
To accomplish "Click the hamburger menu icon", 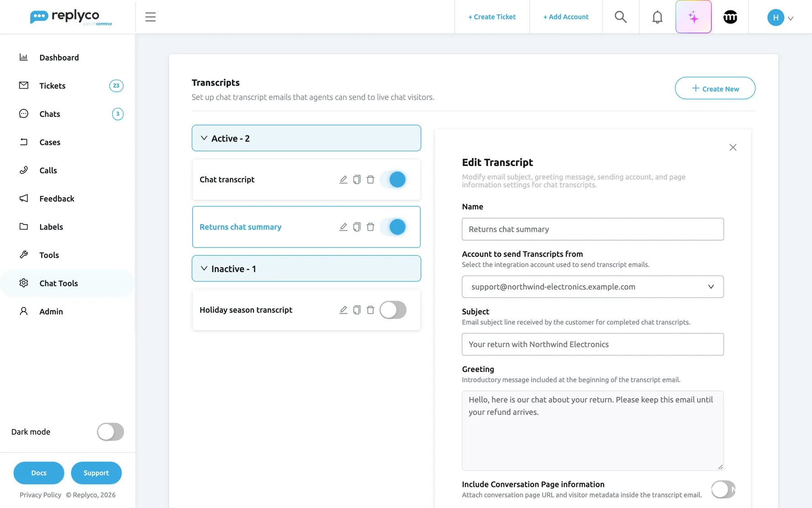I will 150,17.
